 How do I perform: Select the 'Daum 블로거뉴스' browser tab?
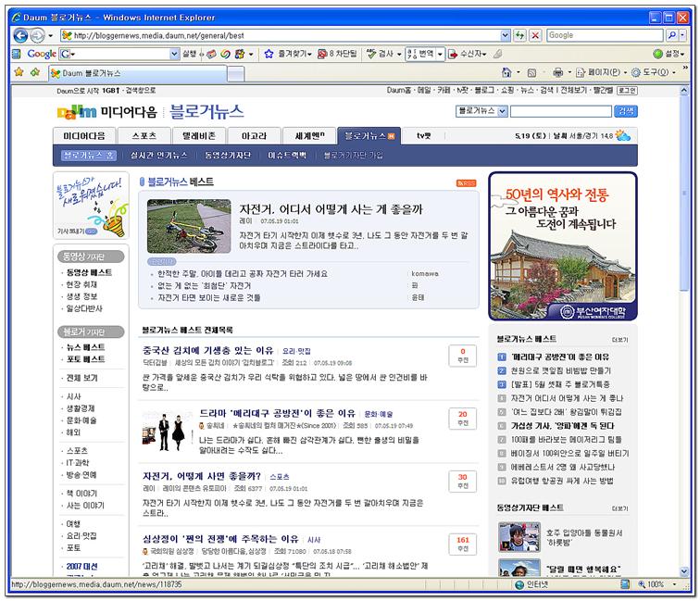click(x=137, y=73)
